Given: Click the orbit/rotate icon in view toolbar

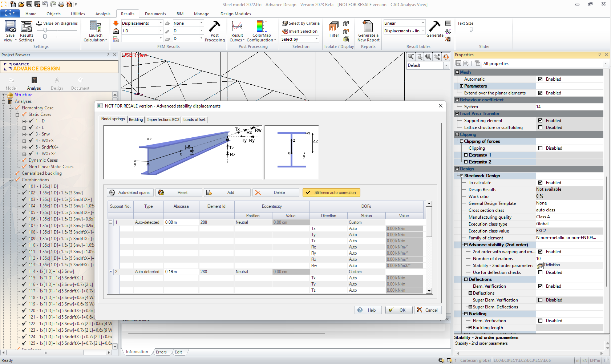Looking at the screenshot, I should (x=446, y=57).
